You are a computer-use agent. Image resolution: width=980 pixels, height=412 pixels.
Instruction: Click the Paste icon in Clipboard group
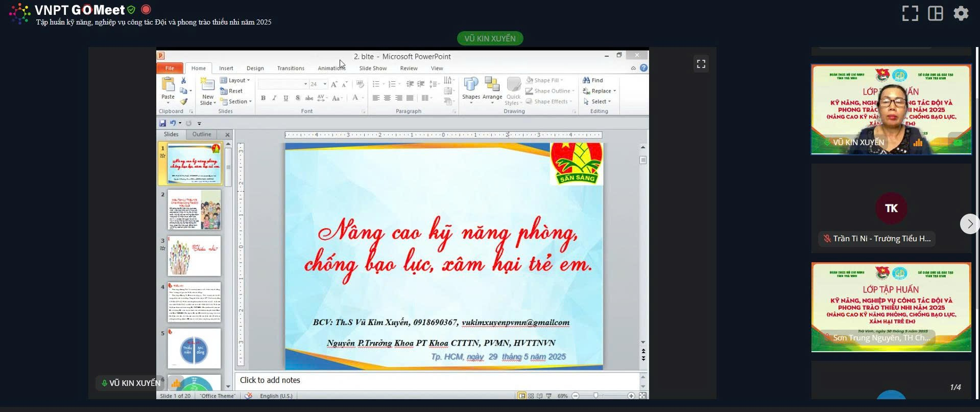click(x=168, y=84)
